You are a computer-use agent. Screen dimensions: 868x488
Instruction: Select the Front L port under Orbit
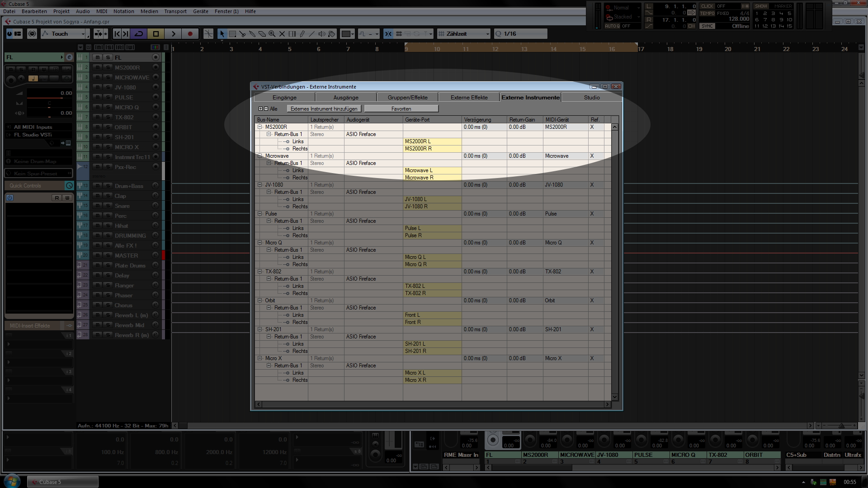click(432, 315)
